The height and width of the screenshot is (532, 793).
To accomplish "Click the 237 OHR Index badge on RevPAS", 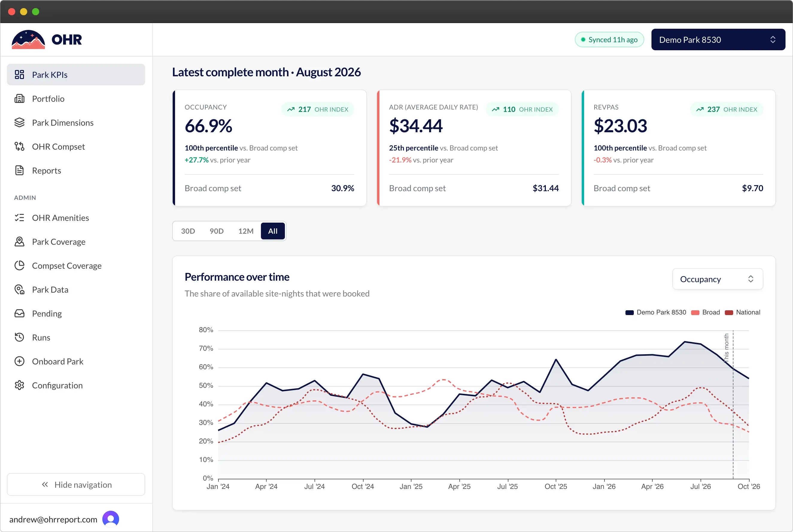I will (727, 109).
